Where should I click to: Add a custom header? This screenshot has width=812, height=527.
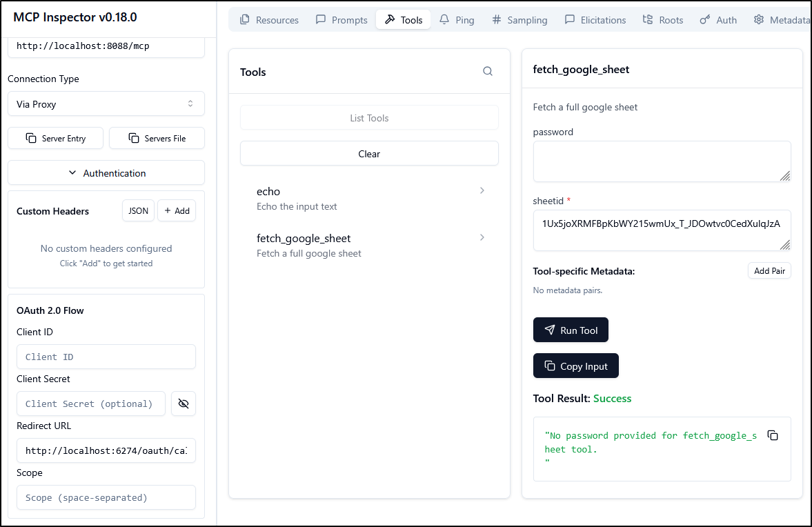pos(177,211)
